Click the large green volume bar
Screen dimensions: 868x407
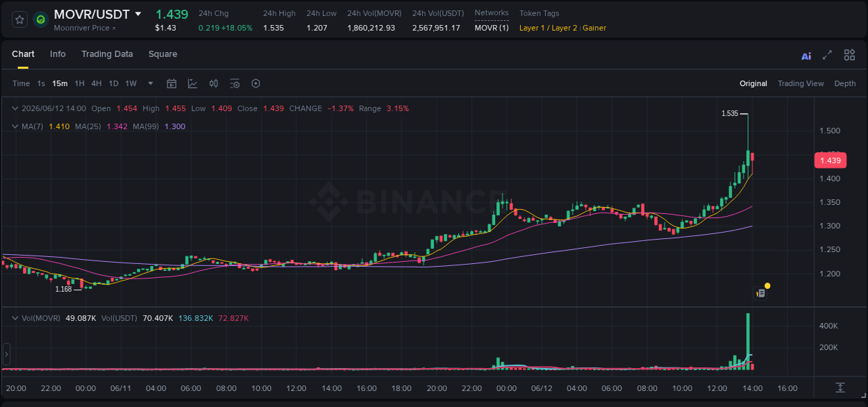tap(748, 340)
